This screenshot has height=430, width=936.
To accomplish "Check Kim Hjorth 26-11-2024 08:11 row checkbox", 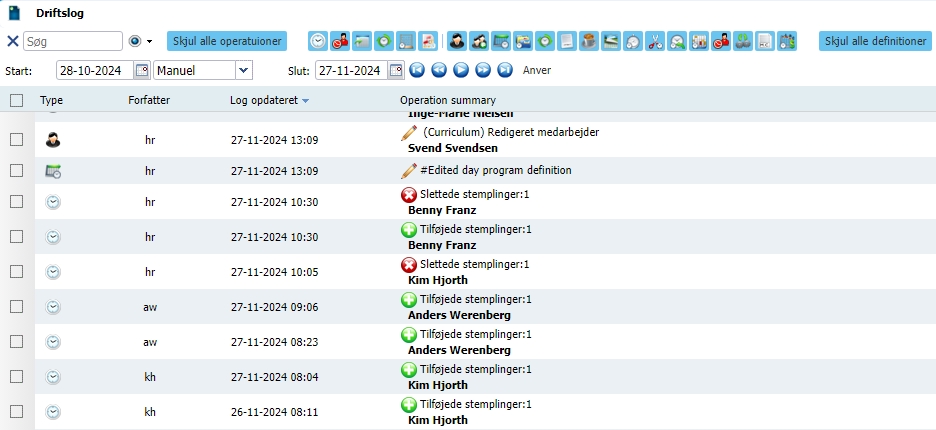I will (x=17, y=411).
